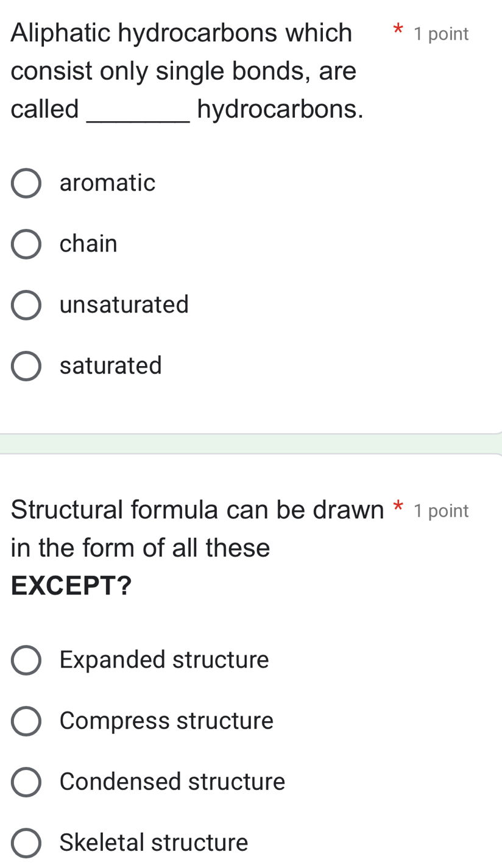This screenshot has height=868, width=502.
Task: Click the 'unsaturated' option label text
Action: click(x=124, y=305)
